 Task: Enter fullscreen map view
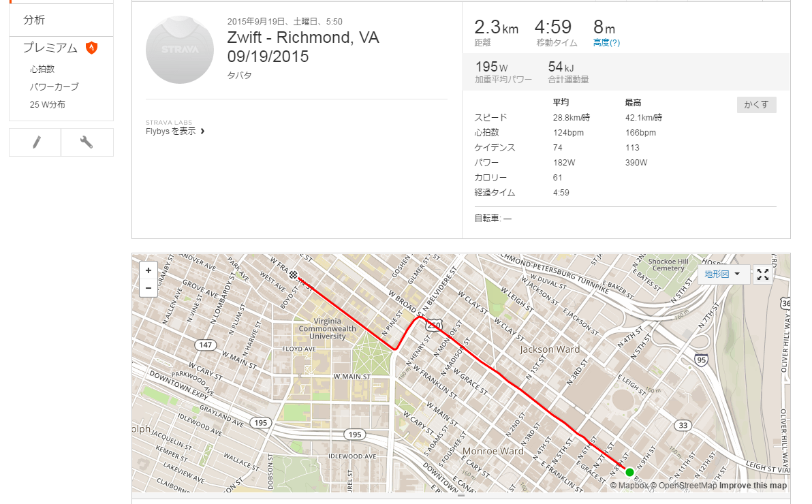pos(763,274)
